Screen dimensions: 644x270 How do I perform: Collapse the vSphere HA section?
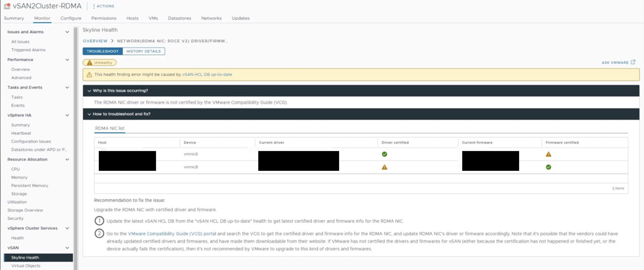[67, 115]
